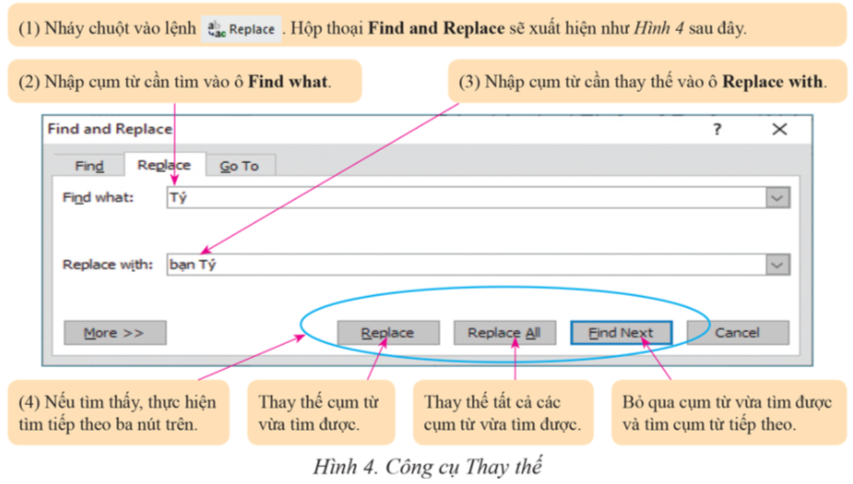Expand options with the More >> button
Screen dimensions: 853x484
coord(114,333)
